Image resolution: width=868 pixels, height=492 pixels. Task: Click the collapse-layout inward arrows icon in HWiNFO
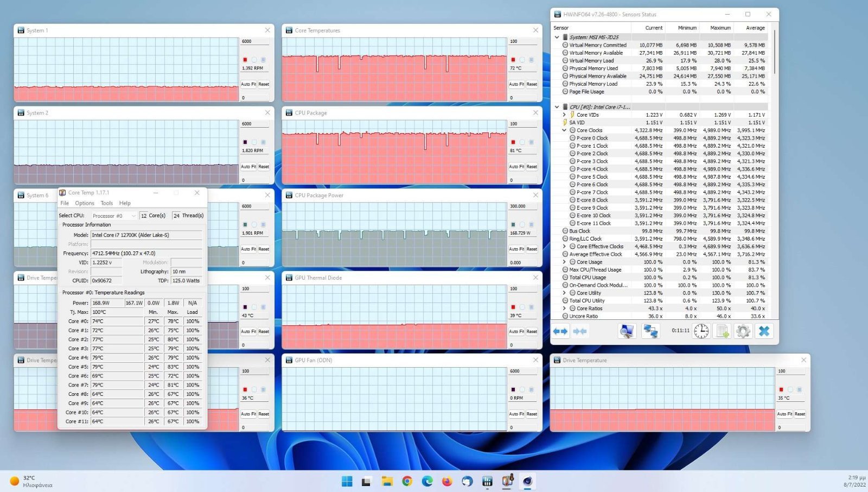coord(579,331)
